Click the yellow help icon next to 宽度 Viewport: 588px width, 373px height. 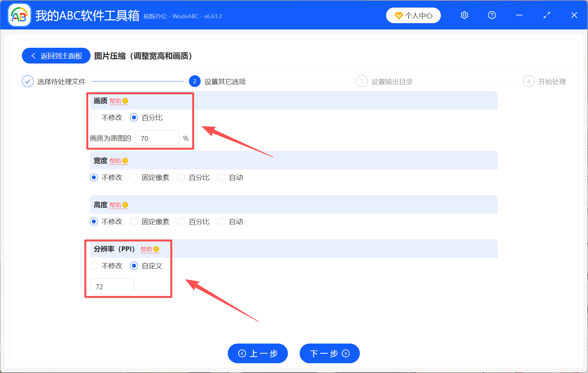(x=125, y=161)
